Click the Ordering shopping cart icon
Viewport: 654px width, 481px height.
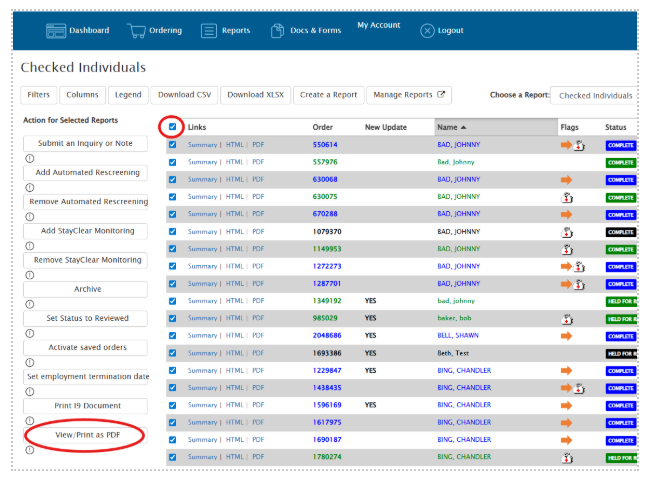pyautogui.click(x=136, y=31)
